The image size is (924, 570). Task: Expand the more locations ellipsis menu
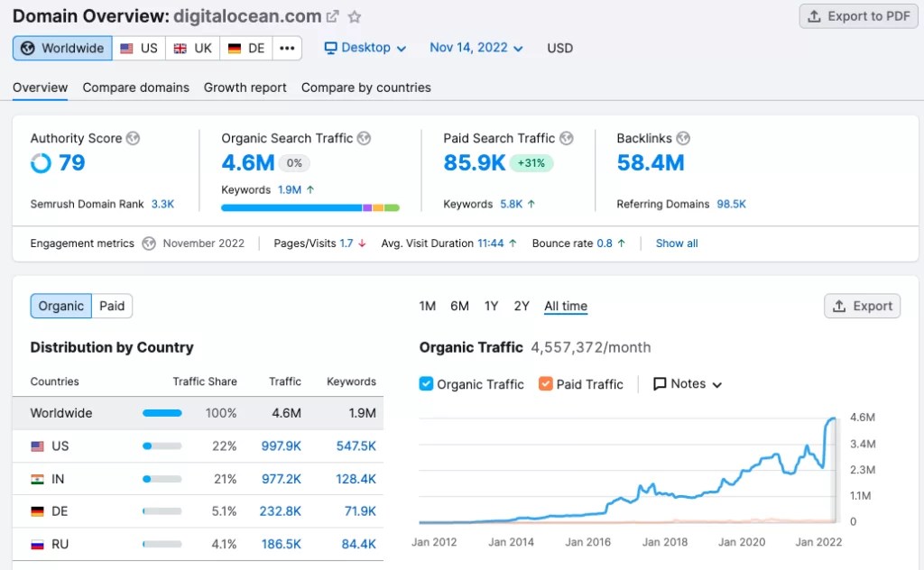pos(287,48)
